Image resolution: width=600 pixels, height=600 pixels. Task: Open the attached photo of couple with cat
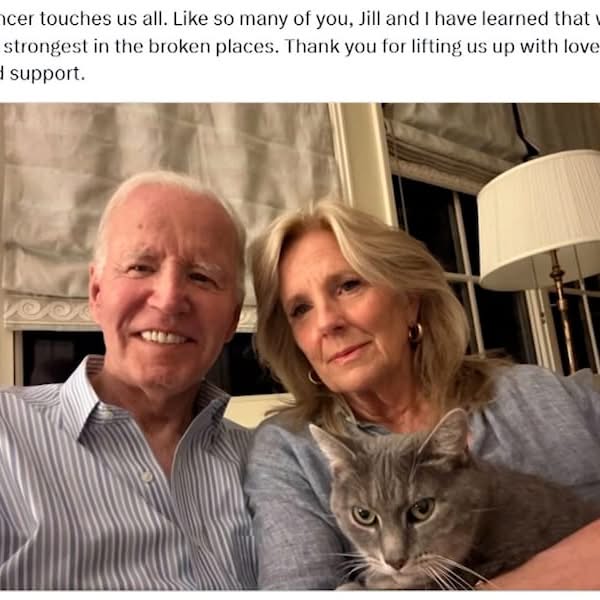(x=300, y=346)
